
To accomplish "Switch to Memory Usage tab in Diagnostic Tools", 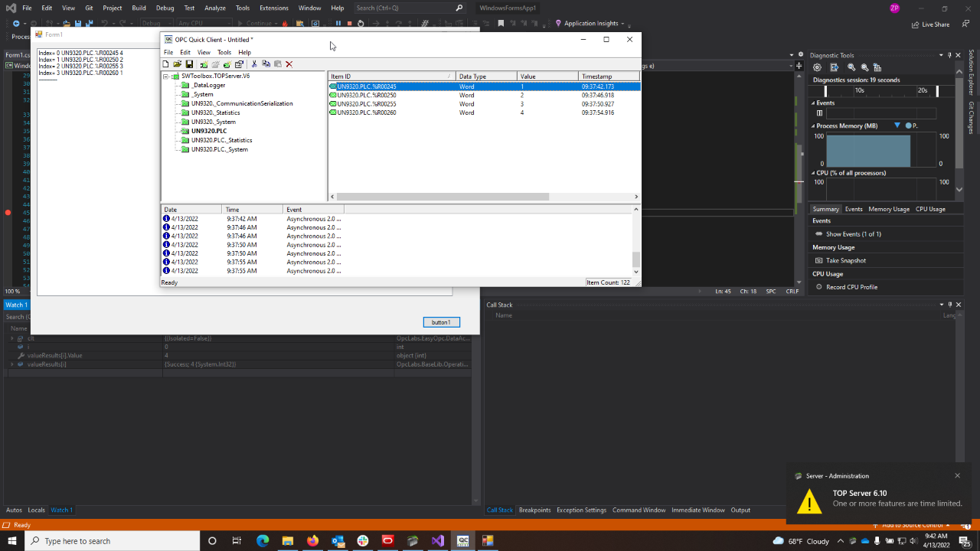I will (x=889, y=209).
